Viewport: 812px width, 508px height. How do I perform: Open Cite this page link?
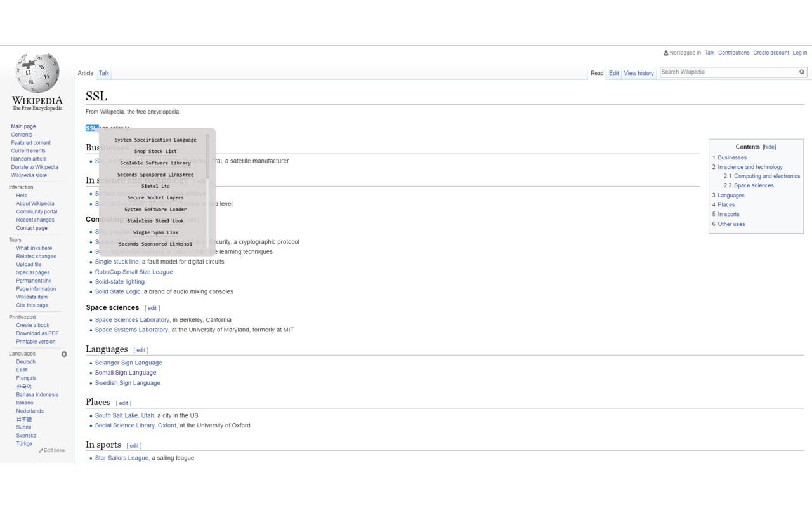(x=32, y=305)
